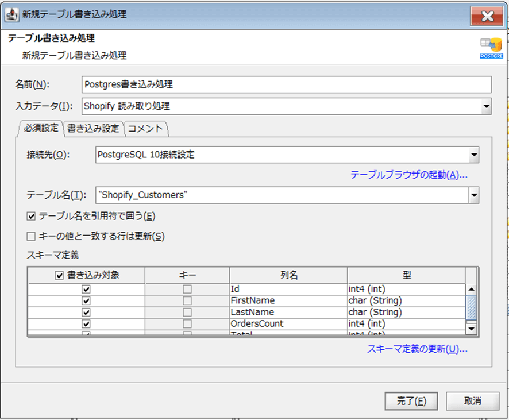
Task: Click the int4 (int) type of OrdersCount
Action: pyautogui.click(x=406, y=324)
